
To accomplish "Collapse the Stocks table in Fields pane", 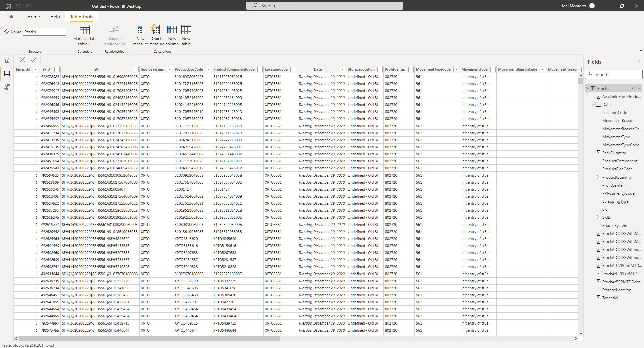I will click(588, 88).
